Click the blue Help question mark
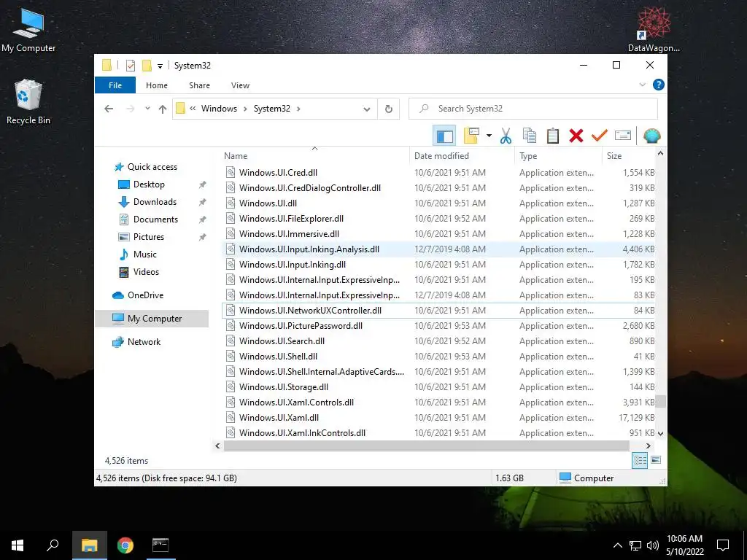The image size is (747, 560). tap(659, 85)
